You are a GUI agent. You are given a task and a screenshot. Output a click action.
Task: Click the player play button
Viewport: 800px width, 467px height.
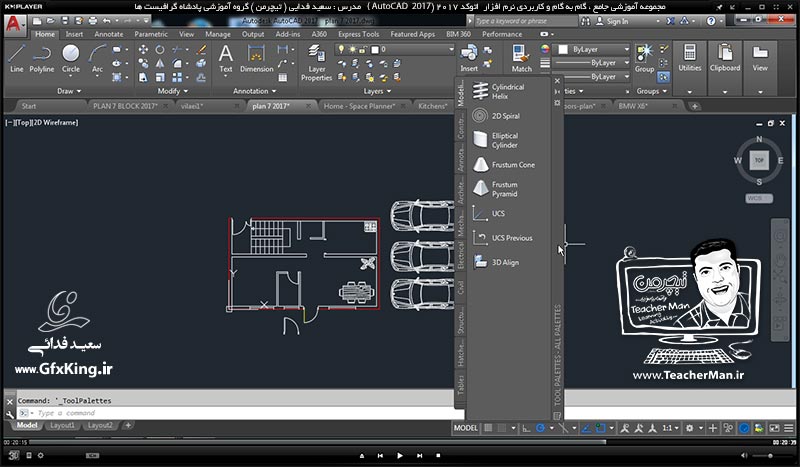(399, 455)
